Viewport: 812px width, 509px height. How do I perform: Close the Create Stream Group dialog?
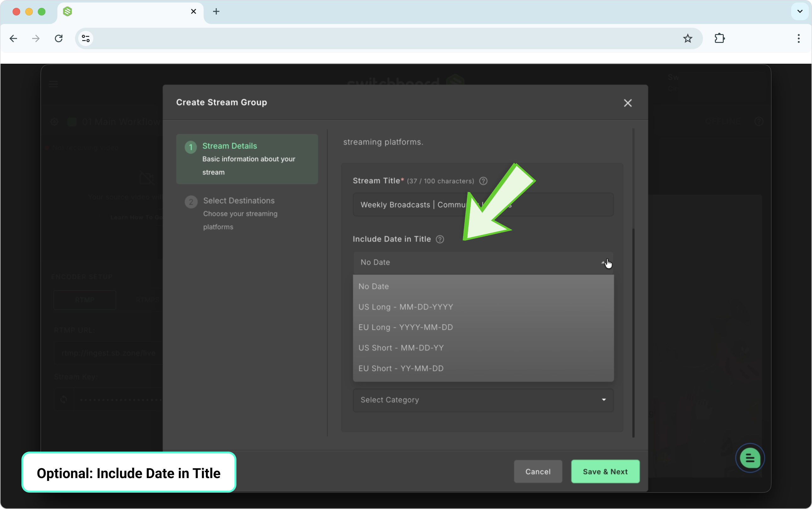628,103
